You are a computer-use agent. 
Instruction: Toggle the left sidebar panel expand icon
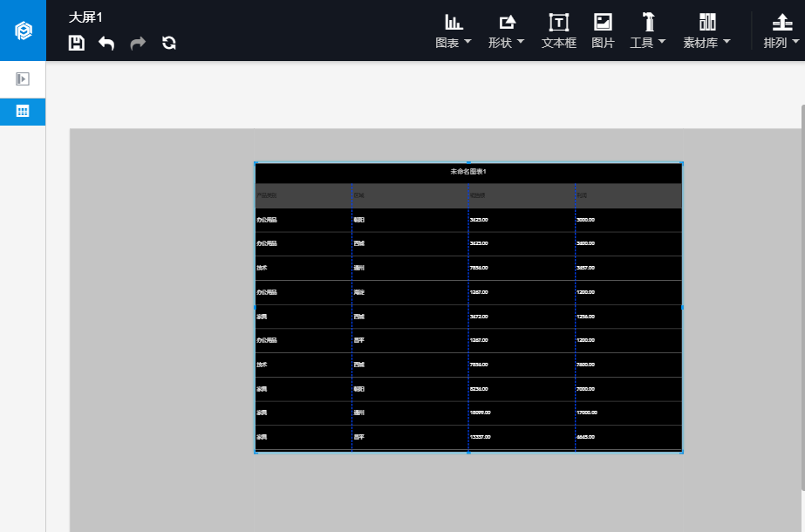23,79
